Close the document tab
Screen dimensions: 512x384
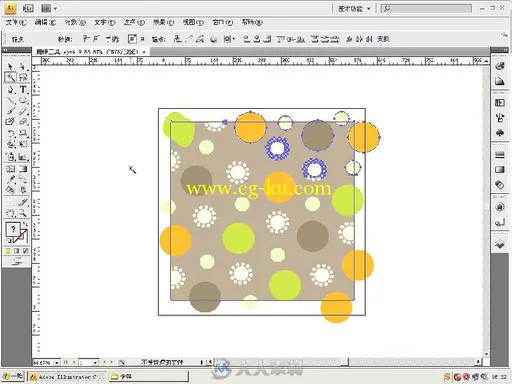(144, 52)
